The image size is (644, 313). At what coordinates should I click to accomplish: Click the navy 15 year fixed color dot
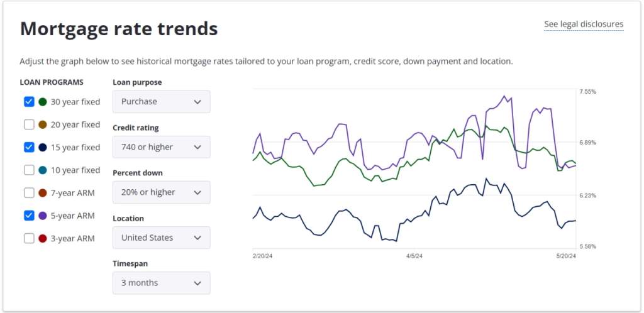click(43, 147)
